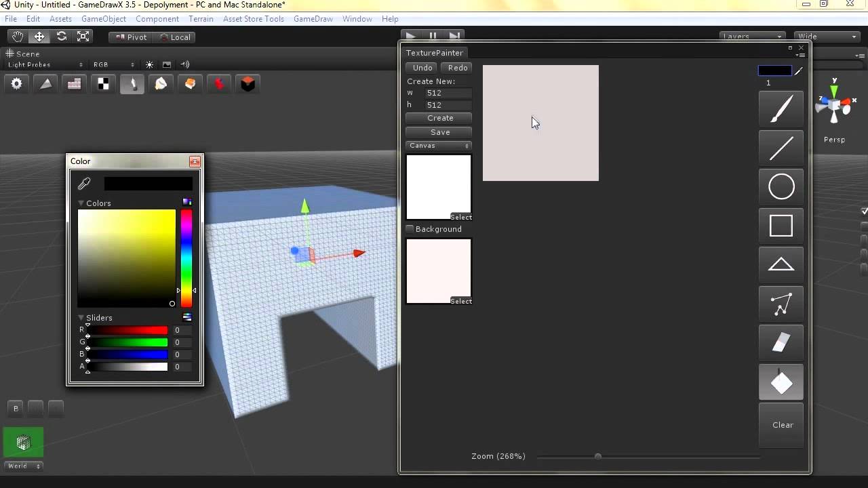Open the GameObject menu
868x488 pixels.
[x=104, y=19]
